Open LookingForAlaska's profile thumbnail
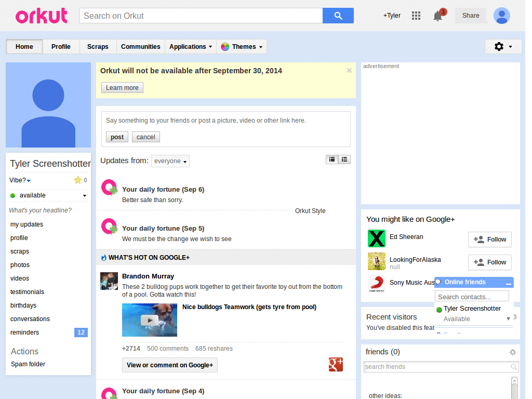532x399 pixels. coord(377,261)
